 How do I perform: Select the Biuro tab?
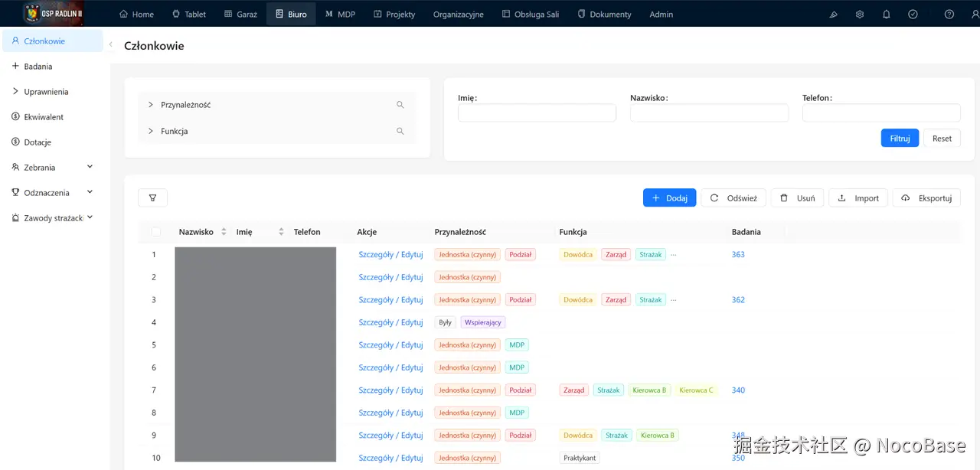(x=291, y=14)
